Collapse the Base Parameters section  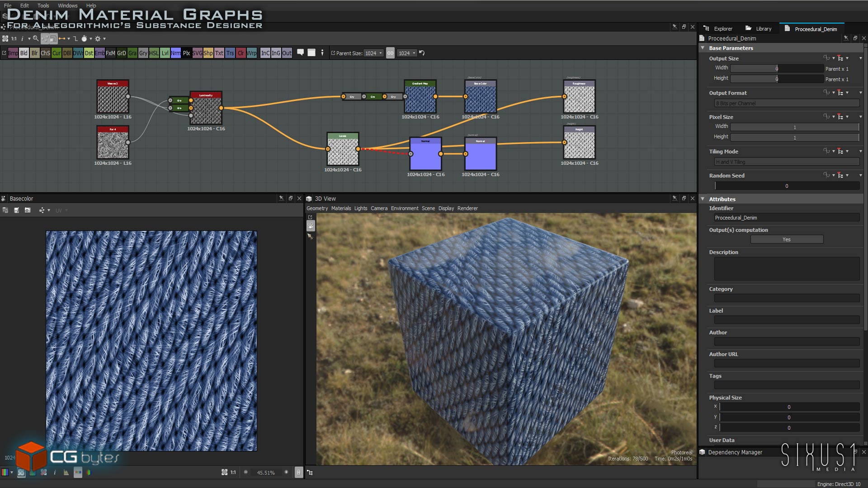(x=703, y=48)
